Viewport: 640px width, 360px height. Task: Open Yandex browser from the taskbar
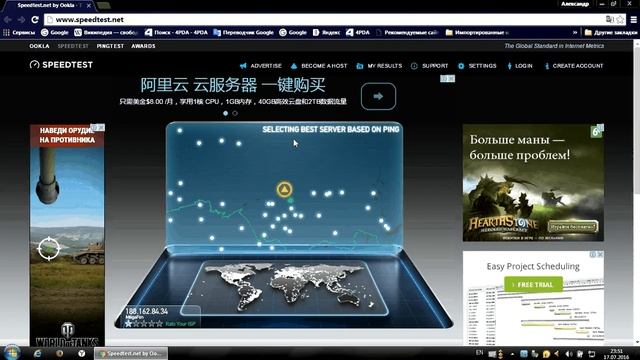(82, 353)
